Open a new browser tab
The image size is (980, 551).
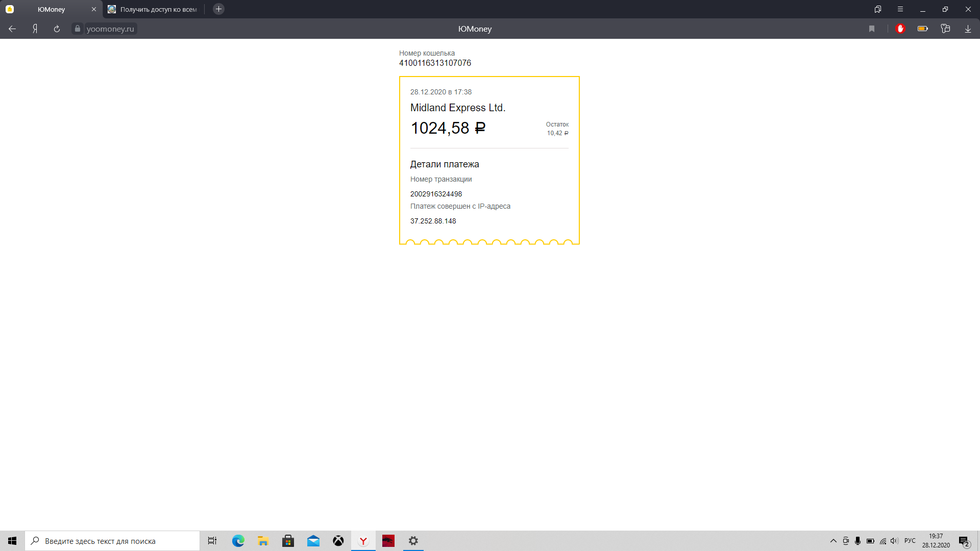coord(218,9)
